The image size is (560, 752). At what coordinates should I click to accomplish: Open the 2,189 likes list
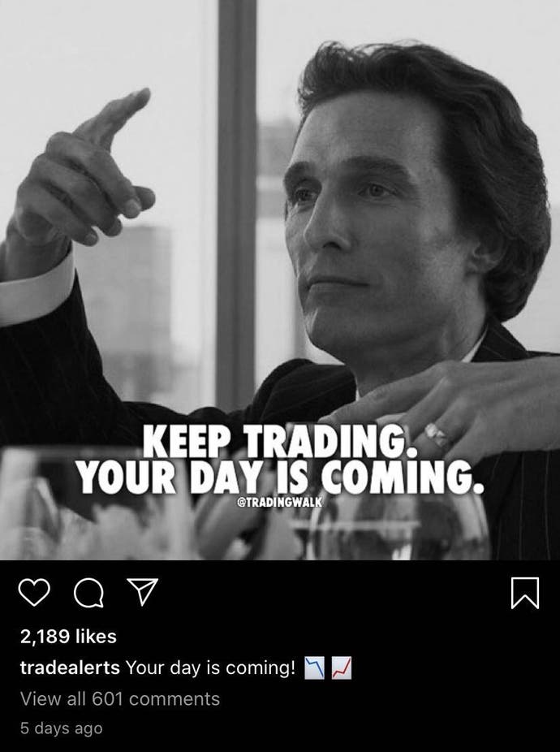68,637
